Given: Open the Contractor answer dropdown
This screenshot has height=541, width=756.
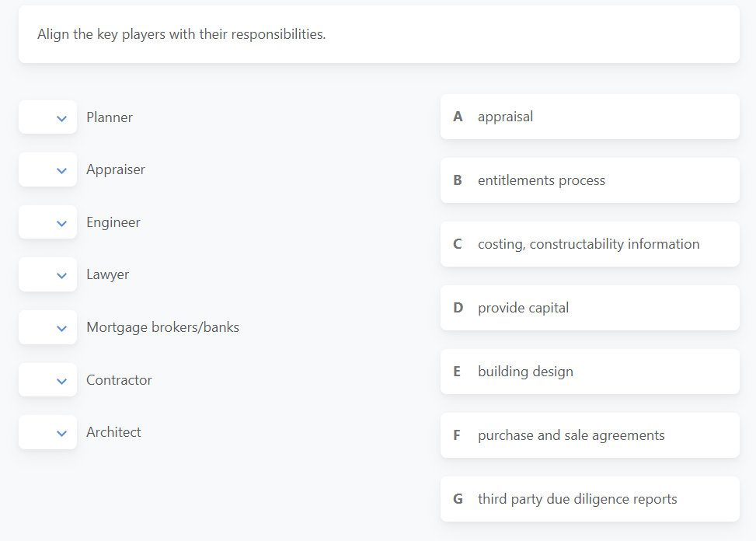Looking at the screenshot, I should pyautogui.click(x=47, y=380).
